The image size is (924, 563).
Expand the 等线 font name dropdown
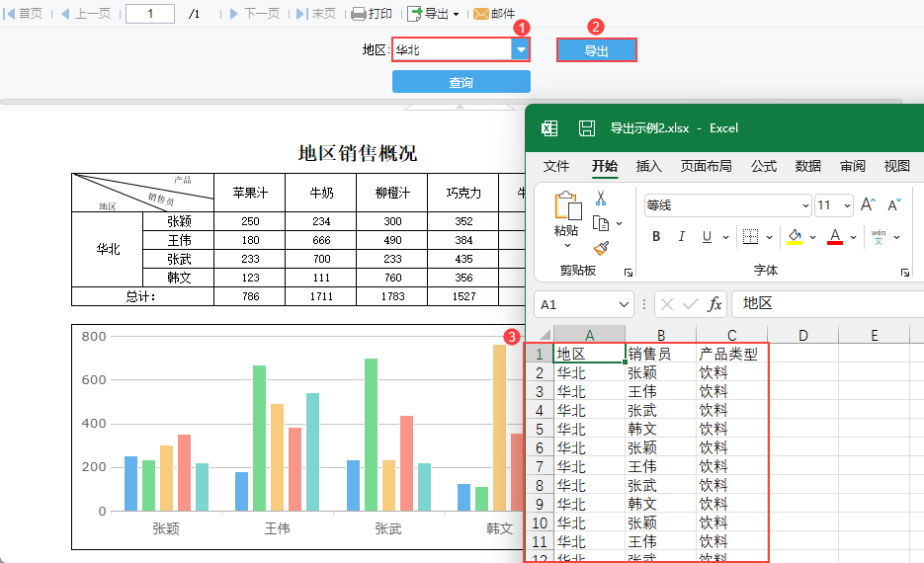coord(804,205)
